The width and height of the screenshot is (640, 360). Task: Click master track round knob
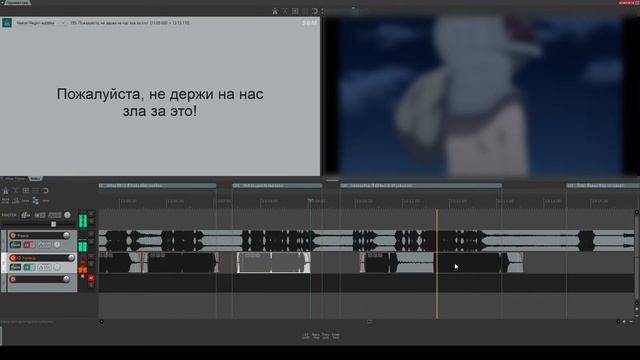[67, 215]
